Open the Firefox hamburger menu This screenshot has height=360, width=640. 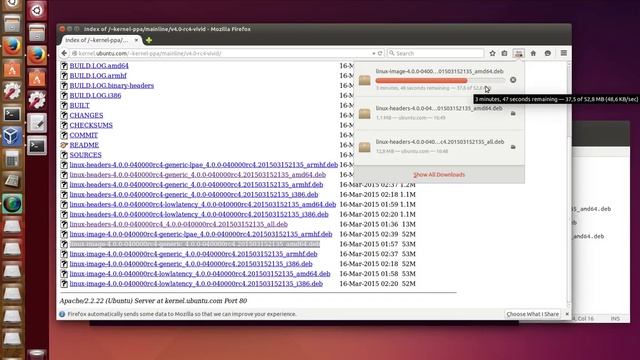pyautogui.click(x=564, y=53)
